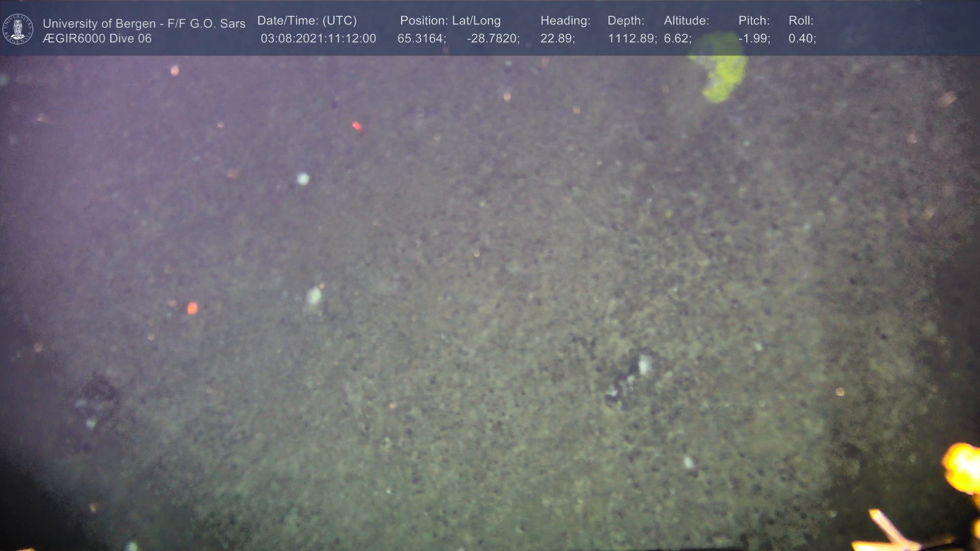This screenshot has width=980, height=551.
Task: Click the Depth value 1112.89
Action: coord(631,39)
